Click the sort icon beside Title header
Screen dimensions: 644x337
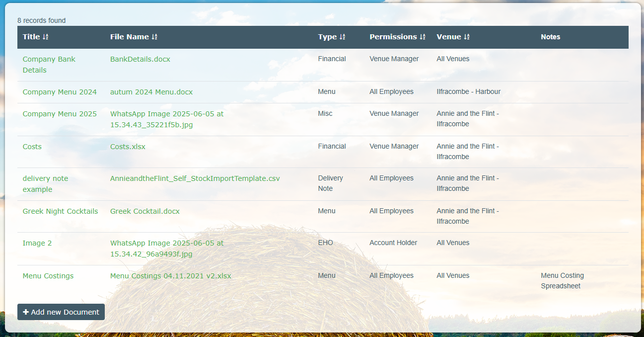coord(46,37)
